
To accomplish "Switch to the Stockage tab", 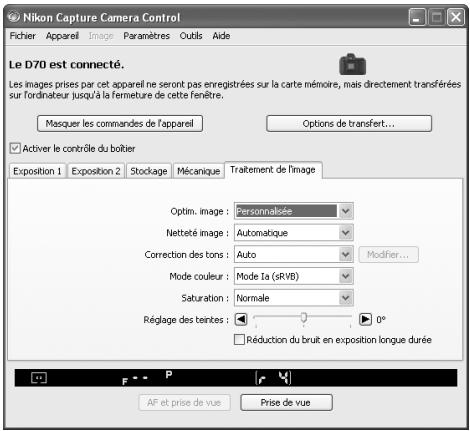I will pos(149,171).
